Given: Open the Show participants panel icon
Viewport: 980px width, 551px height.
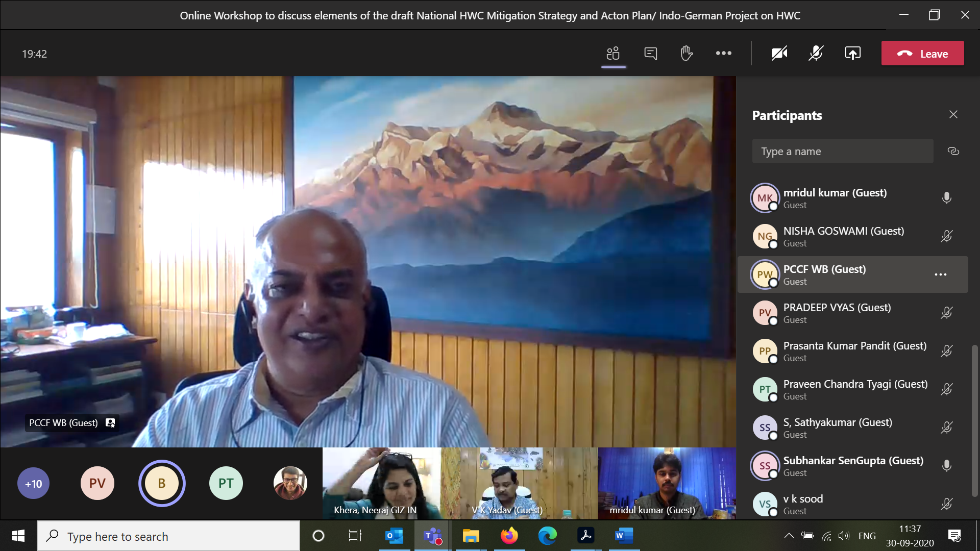Looking at the screenshot, I should [x=613, y=54].
